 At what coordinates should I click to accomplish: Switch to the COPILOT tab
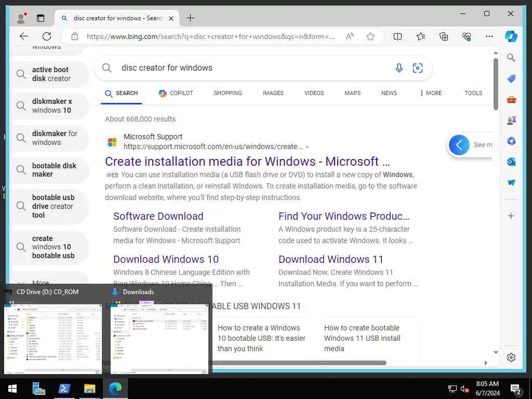coord(176,94)
